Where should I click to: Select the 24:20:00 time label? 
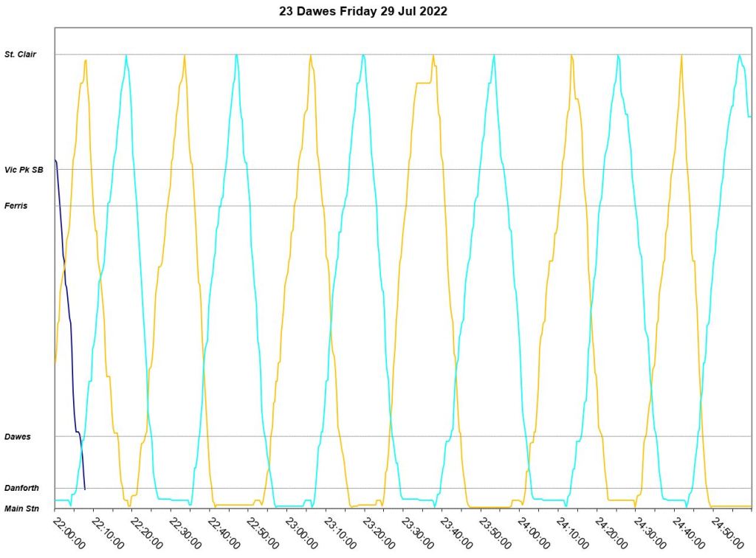609,532
